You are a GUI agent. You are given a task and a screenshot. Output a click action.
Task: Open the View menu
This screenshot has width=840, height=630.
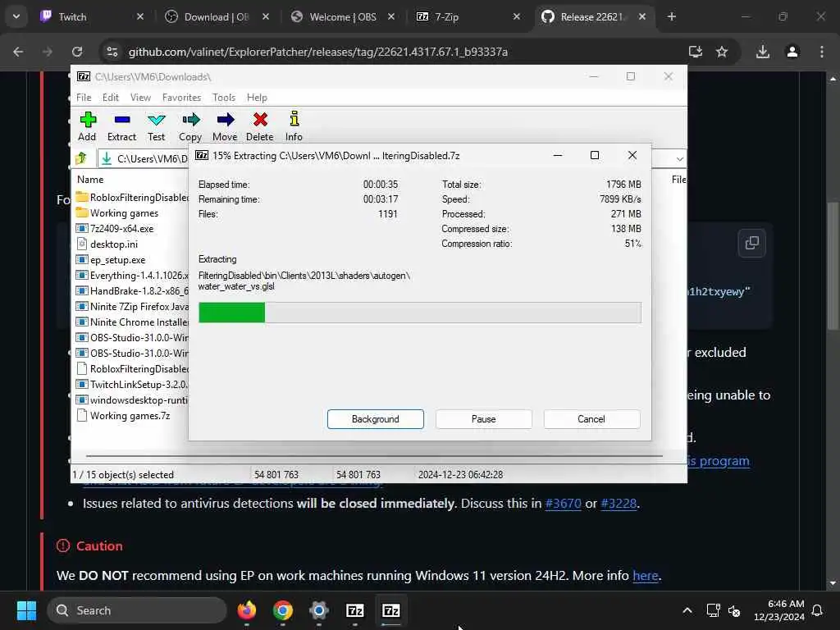pyautogui.click(x=140, y=98)
